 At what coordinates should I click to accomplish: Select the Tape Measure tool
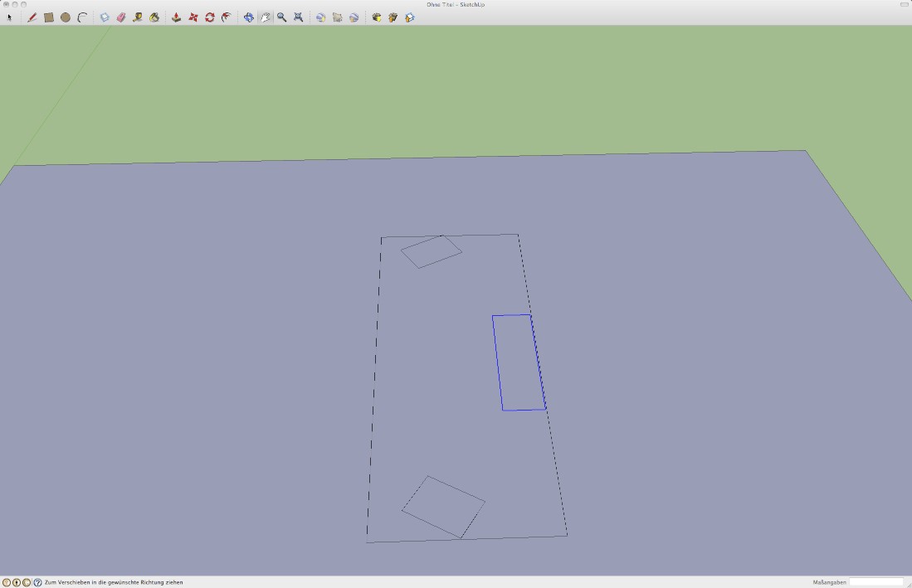(x=138, y=17)
